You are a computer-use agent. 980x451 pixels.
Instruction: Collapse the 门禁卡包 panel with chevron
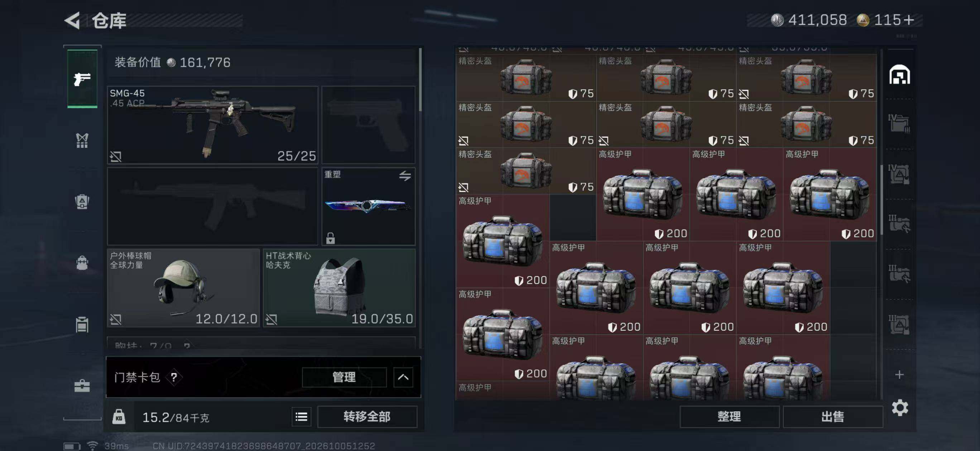tap(403, 377)
